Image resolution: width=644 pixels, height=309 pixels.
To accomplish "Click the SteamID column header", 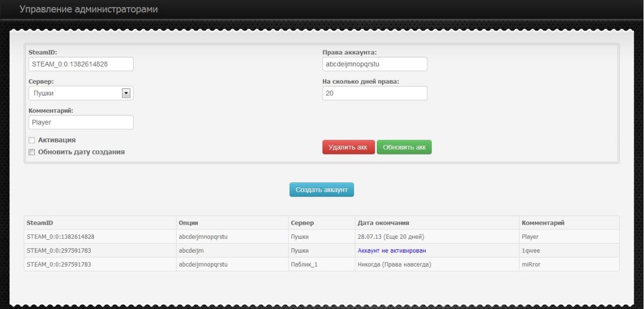I will pos(40,223).
